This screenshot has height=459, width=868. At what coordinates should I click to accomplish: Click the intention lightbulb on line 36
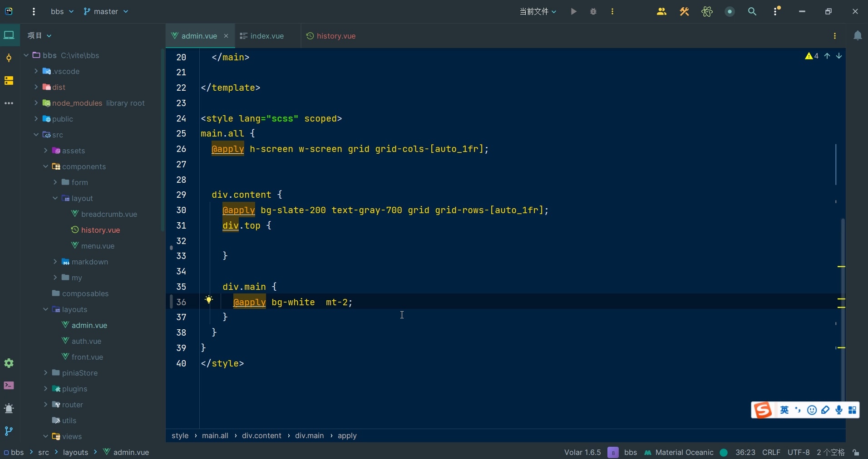point(209,300)
